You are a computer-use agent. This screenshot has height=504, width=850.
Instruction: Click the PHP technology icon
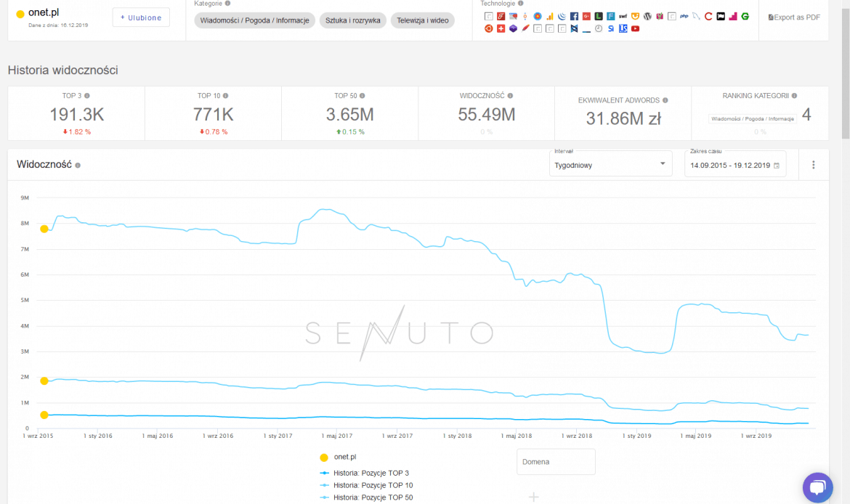(x=684, y=16)
